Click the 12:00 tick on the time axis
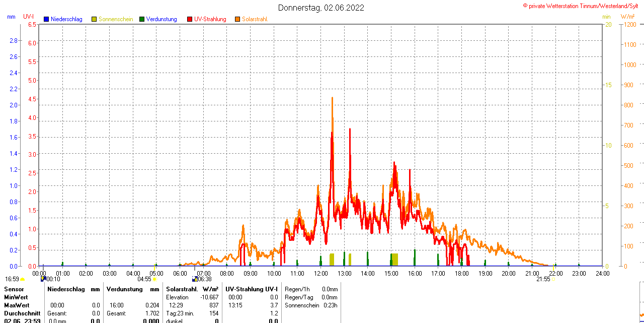 coord(320,273)
